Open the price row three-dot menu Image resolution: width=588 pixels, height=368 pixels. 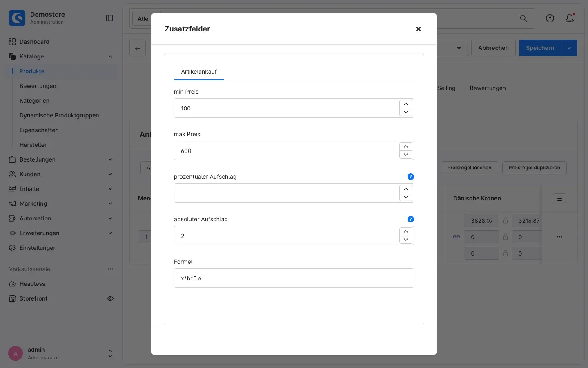(559, 237)
